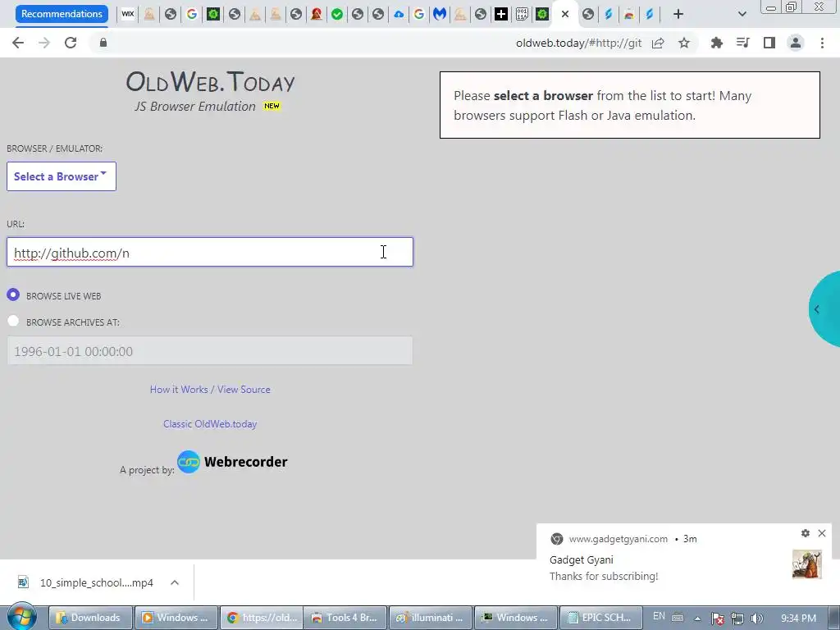Switch to EPIC SCH... Notepad taskbar window
The image size is (840, 630).
click(x=600, y=618)
